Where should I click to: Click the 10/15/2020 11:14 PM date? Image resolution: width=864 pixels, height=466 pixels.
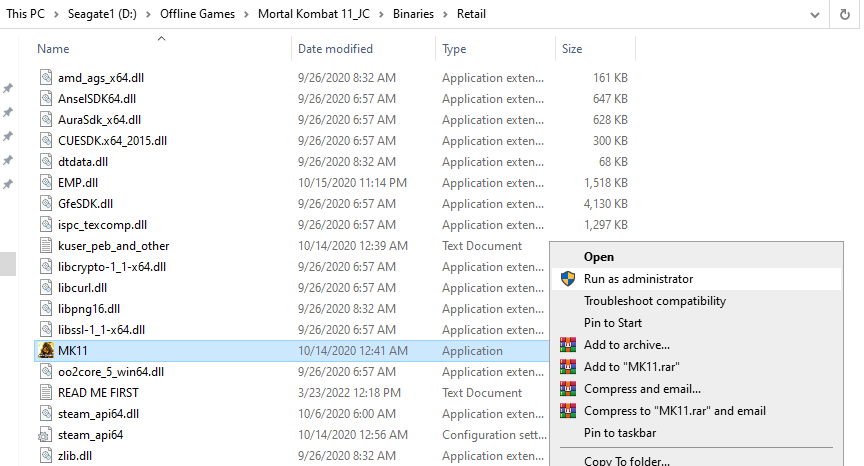pos(352,183)
